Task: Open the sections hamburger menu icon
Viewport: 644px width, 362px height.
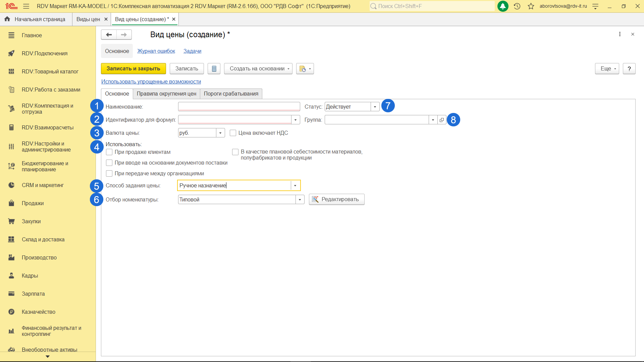Action: coord(26,6)
